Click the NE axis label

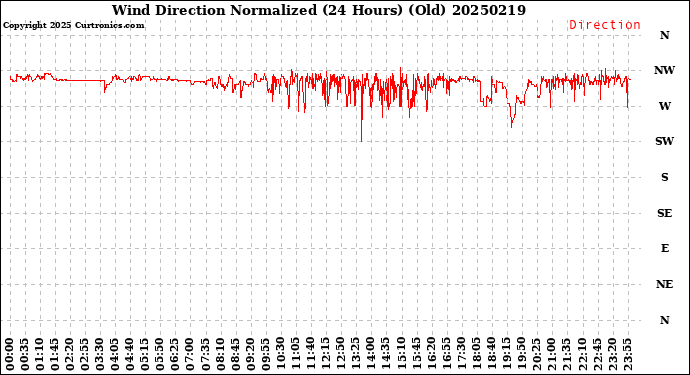point(664,284)
